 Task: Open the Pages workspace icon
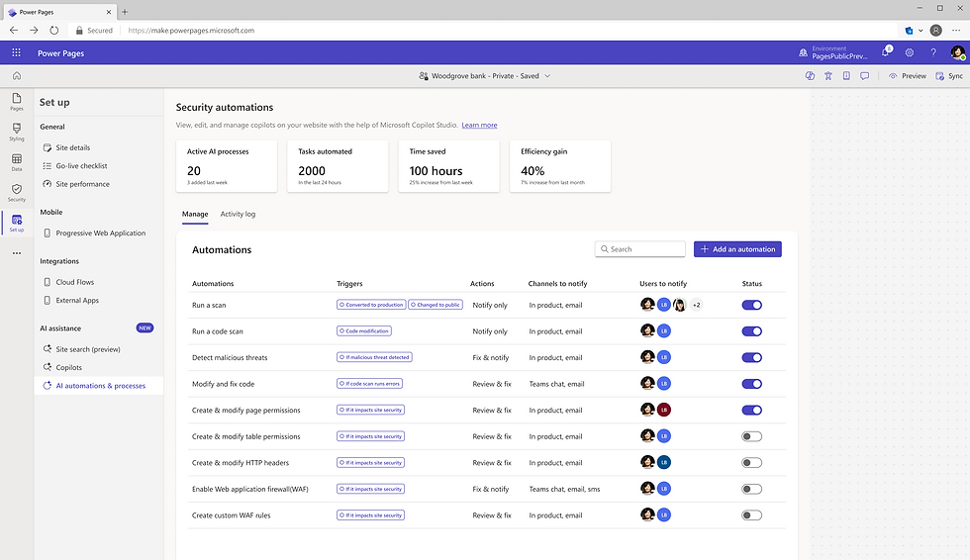pos(17,102)
